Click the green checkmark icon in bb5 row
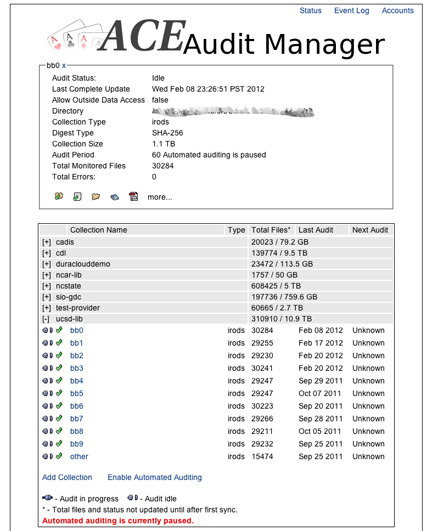This screenshot has height=531, width=432. pos(59,393)
